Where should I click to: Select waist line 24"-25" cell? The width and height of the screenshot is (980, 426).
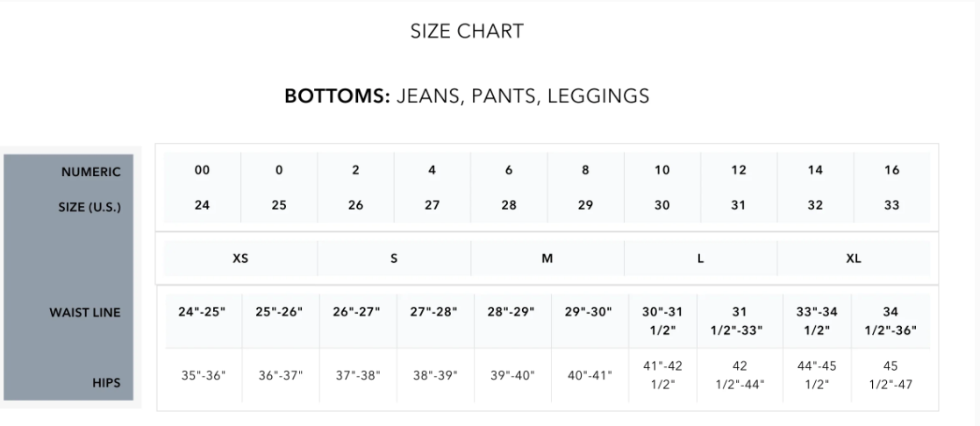coord(202,312)
